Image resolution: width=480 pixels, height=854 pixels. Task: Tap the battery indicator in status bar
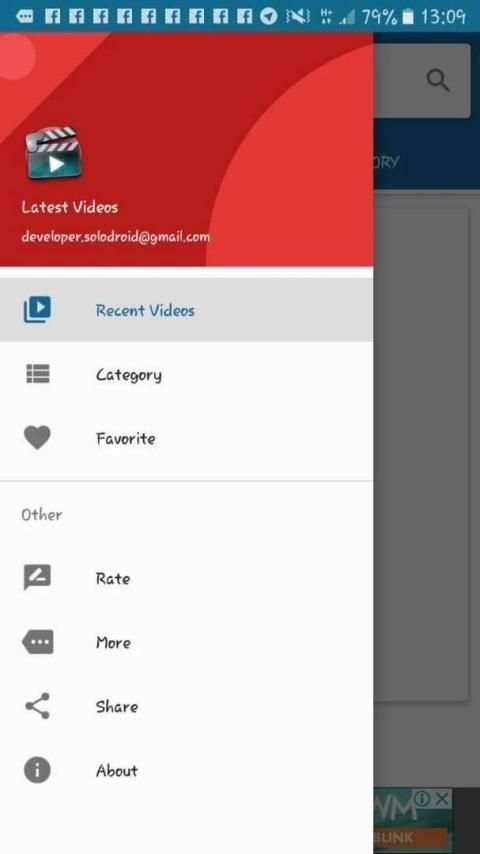pos(408,16)
